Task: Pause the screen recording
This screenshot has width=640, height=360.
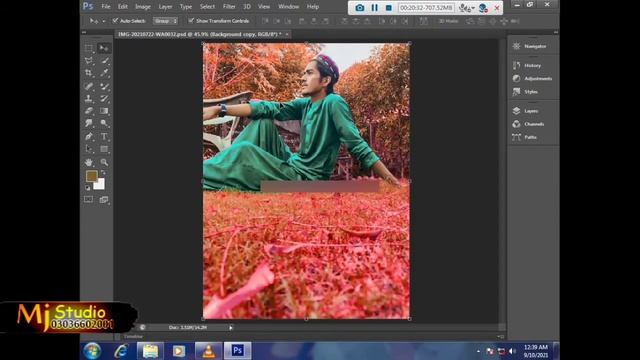Action: (x=374, y=8)
